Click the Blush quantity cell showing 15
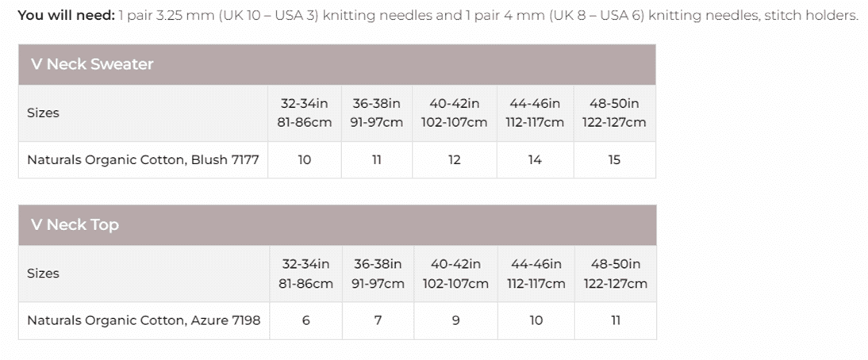Screen dimensions: 868x360 [614, 160]
